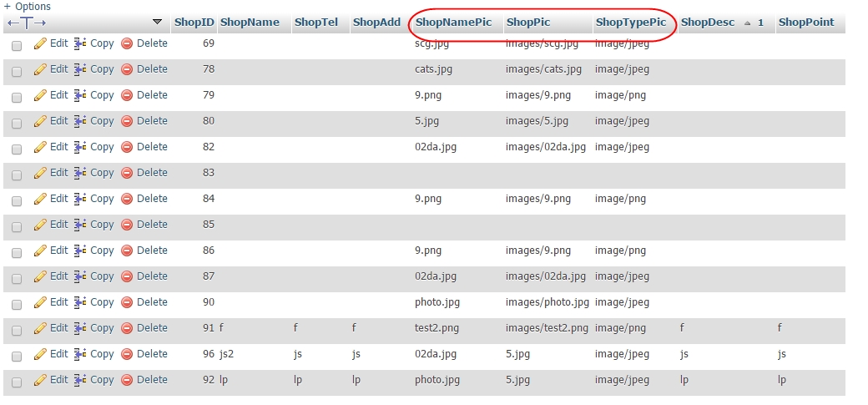Expand the + Options section

(27, 7)
